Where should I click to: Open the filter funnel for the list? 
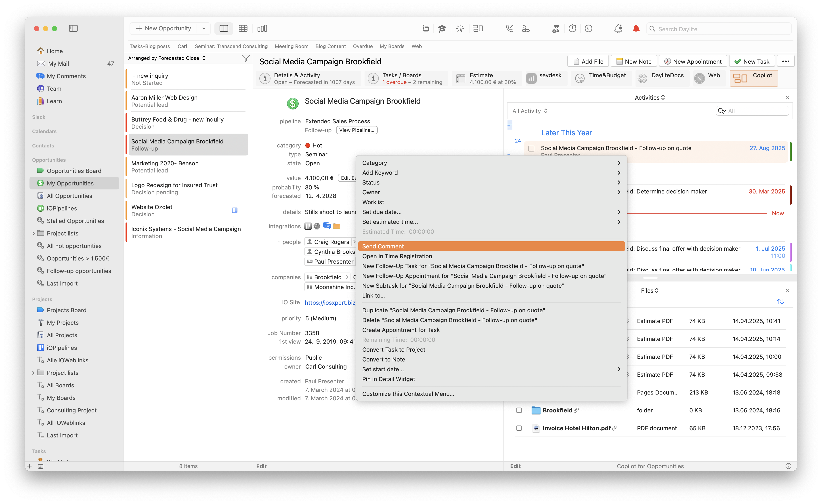(x=245, y=58)
